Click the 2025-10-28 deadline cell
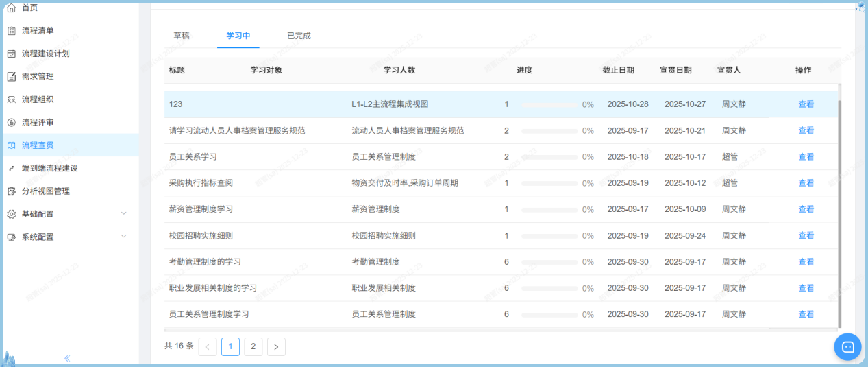The width and height of the screenshot is (868, 367). pos(628,104)
